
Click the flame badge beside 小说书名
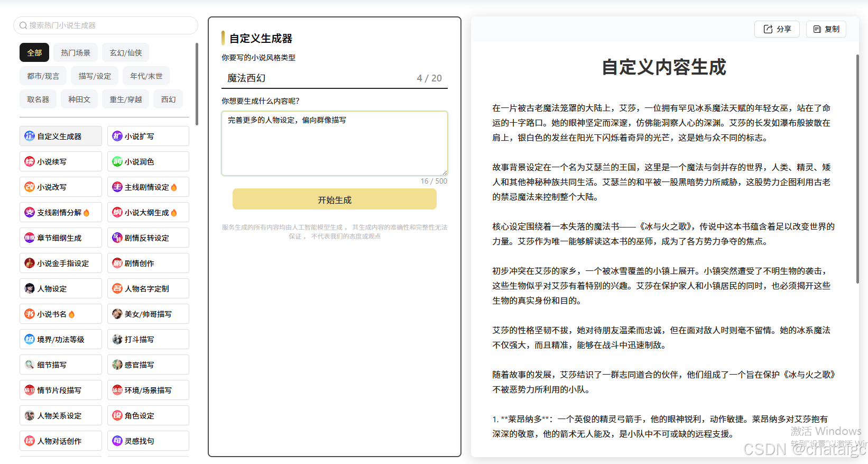(x=72, y=314)
